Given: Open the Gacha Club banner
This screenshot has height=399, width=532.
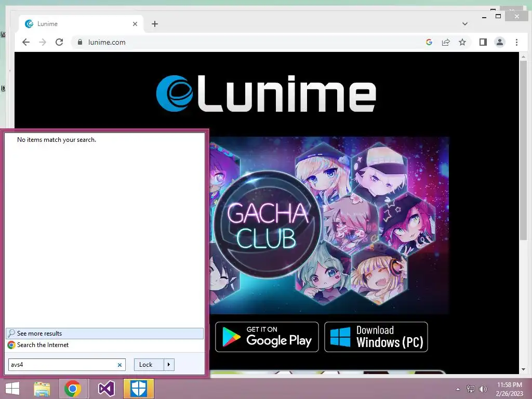Looking at the screenshot, I should pyautogui.click(x=329, y=225).
